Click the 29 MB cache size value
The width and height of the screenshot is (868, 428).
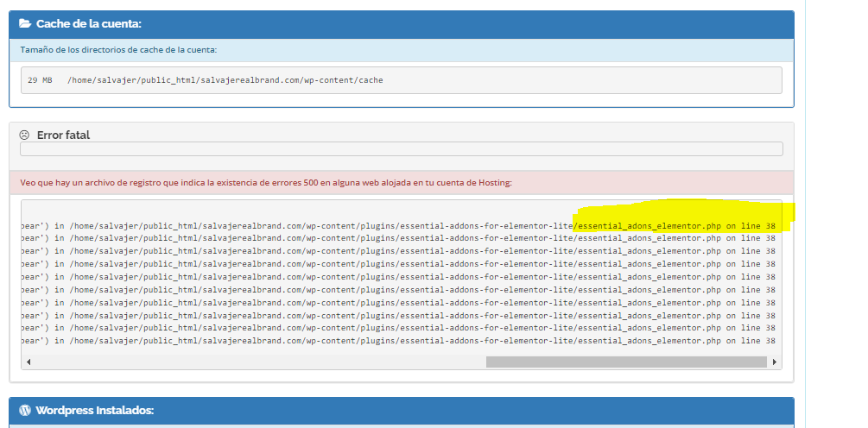40,80
